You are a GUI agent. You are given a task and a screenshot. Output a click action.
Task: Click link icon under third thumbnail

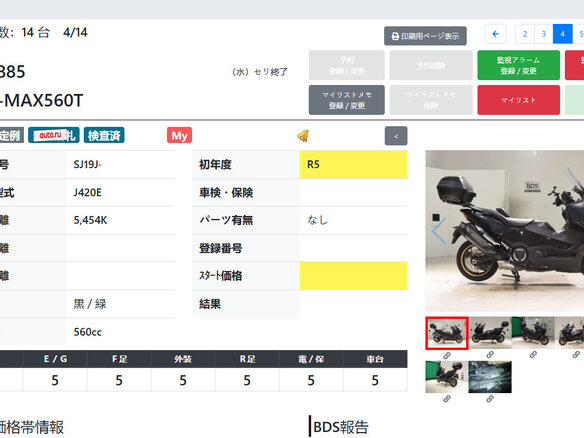[x=533, y=355]
